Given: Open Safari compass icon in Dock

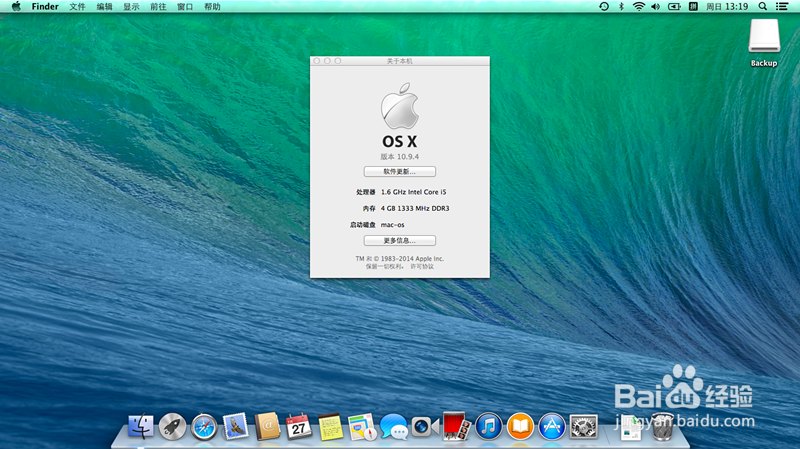Looking at the screenshot, I should point(204,427).
